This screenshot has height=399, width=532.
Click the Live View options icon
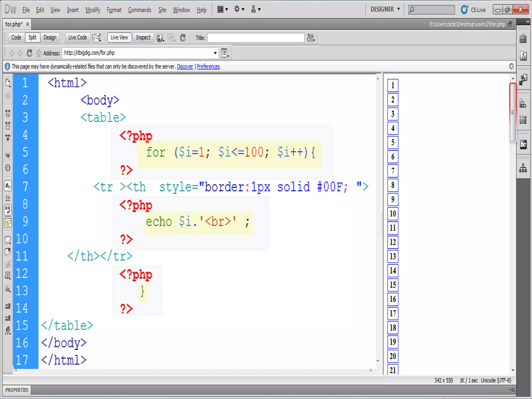225,53
